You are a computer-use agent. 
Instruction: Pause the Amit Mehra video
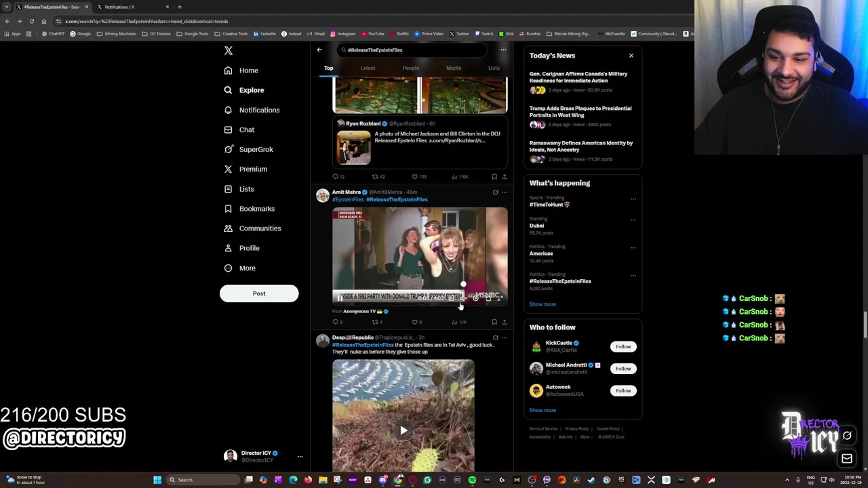[340, 298]
